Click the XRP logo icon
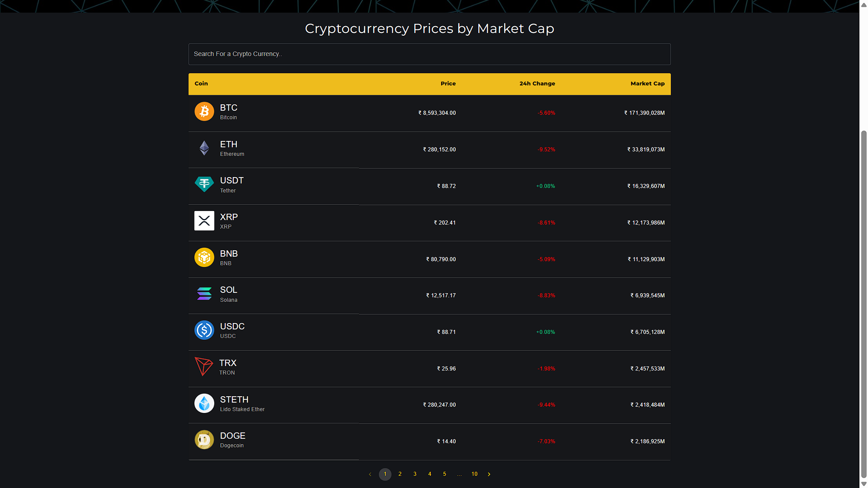The width and height of the screenshot is (868, 488). point(204,221)
